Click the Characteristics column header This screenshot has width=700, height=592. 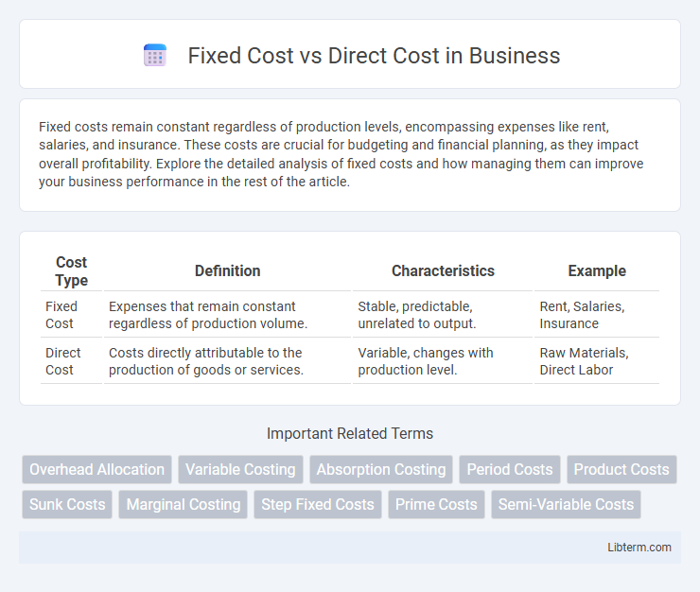443,271
